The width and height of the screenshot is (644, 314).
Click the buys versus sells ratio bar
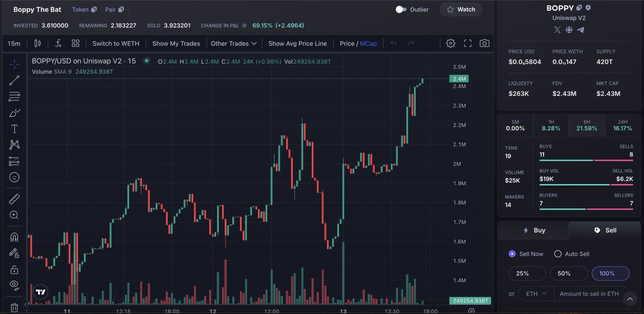pos(586,160)
